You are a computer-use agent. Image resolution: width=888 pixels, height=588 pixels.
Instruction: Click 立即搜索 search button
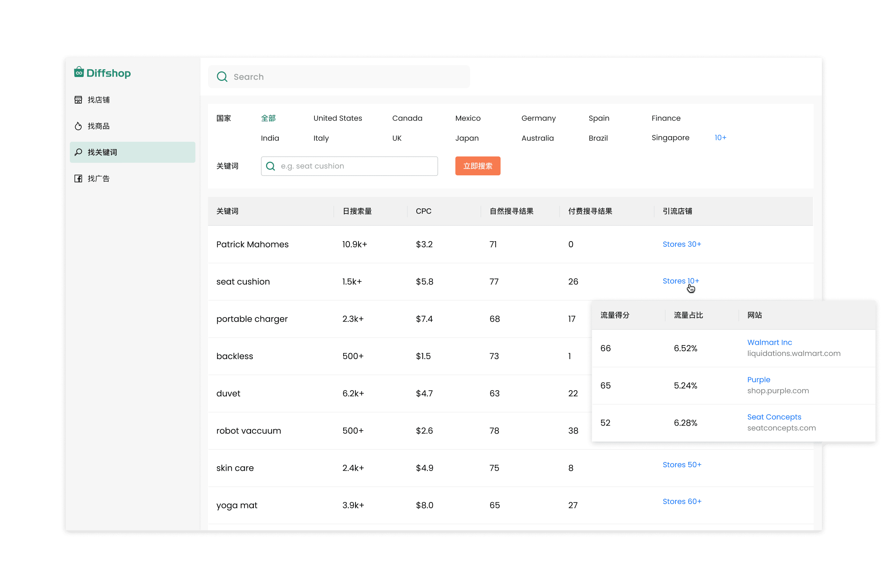click(478, 166)
